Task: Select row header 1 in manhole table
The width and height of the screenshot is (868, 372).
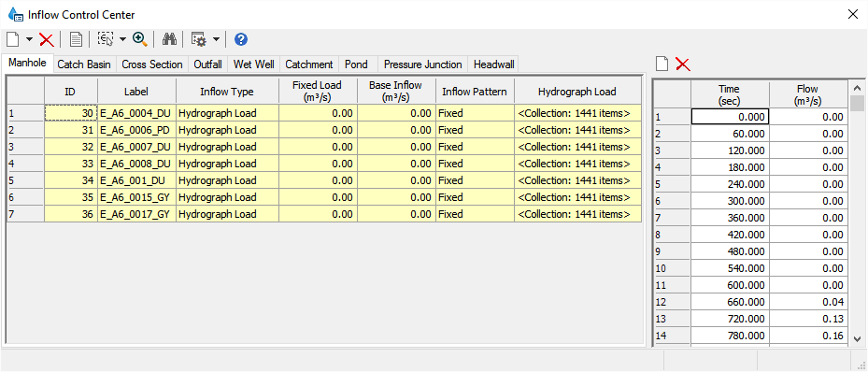Action: (25, 113)
